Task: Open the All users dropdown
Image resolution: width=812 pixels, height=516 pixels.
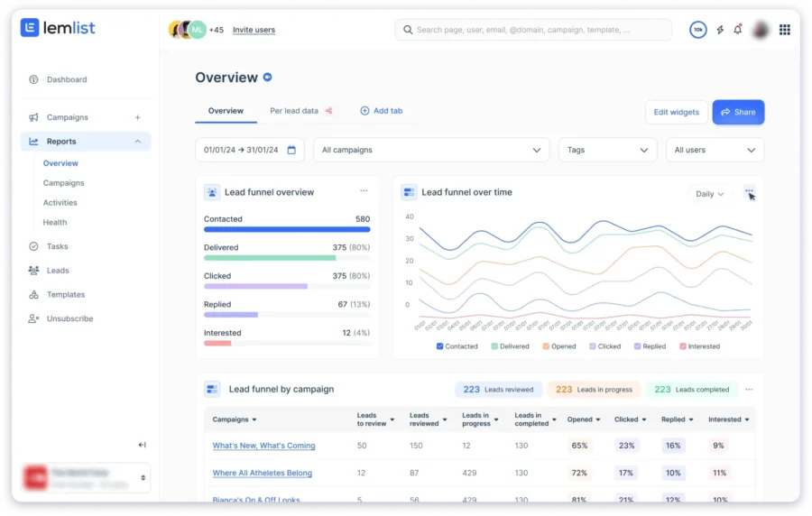Action: [715, 150]
